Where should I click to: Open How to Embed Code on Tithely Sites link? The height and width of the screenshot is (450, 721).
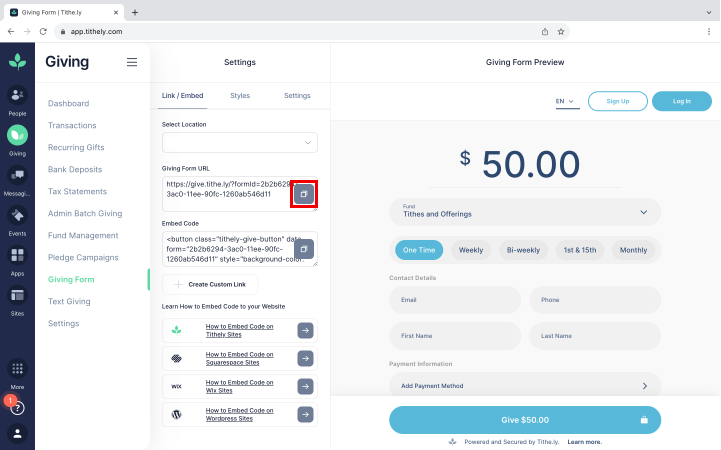(x=239, y=330)
